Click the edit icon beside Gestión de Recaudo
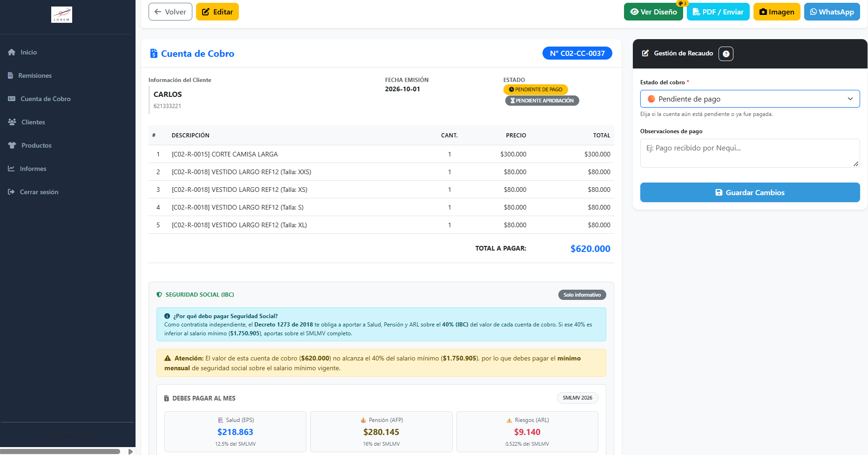Image resolution: width=868 pixels, height=455 pixels. [x=645, y=53]
